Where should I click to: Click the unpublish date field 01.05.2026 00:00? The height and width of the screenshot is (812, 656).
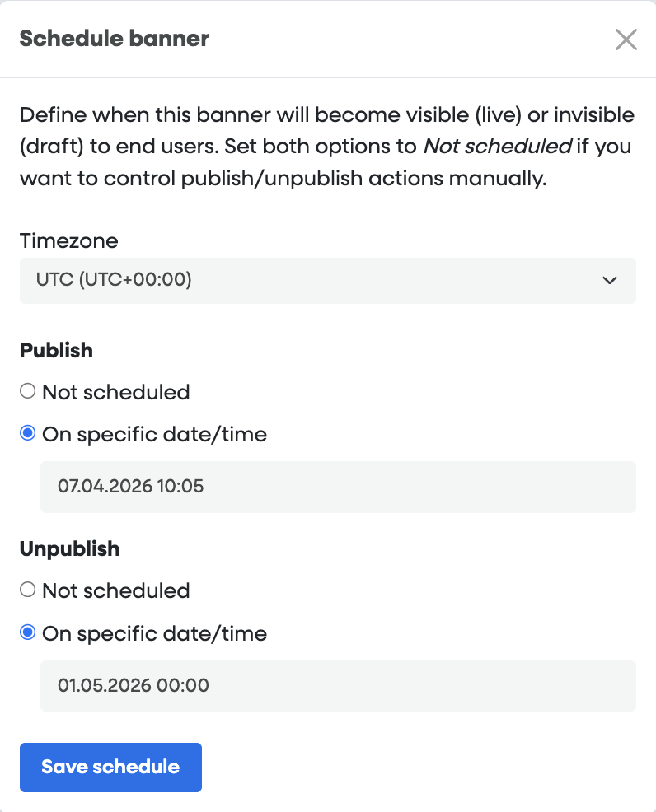(x=338, y=685)
